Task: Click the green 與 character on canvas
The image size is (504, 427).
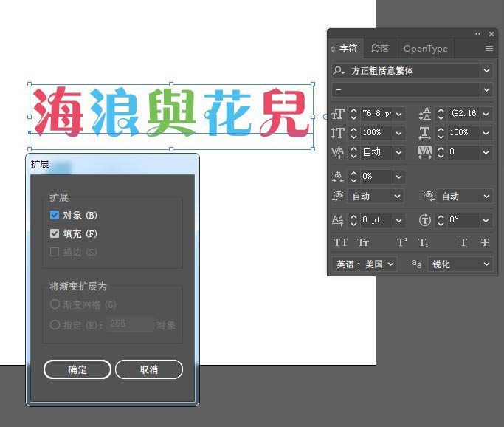Action: (x=171, y=112)
